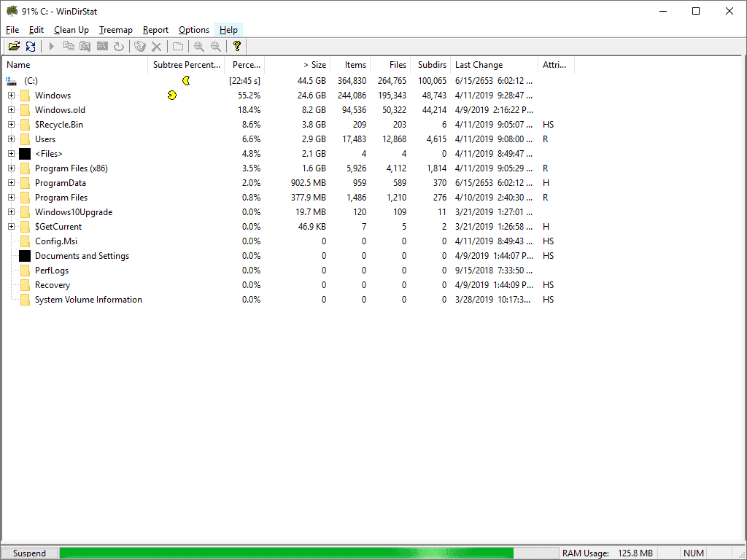Click the pacman in the Windows row
This screenshot has width=747, height=560.
172,96
